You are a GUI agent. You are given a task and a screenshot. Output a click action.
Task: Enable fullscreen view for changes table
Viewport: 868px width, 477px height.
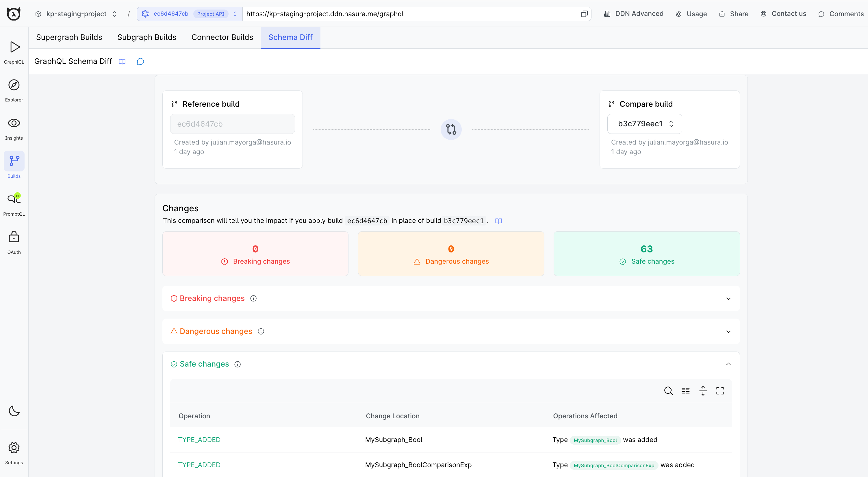coord(721,391)
